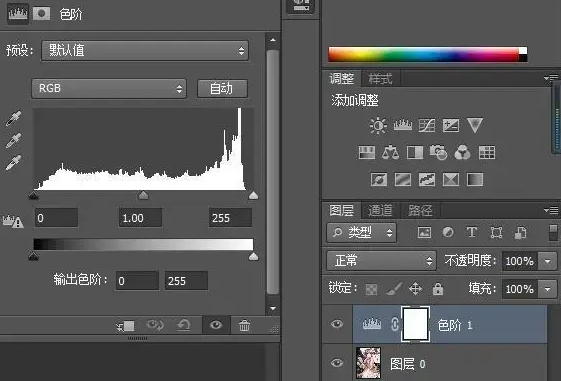Image resolution: width=561 pixels, height=381 pixels.
Task: Reset adjustment to defaults icon
Action: 184,326
